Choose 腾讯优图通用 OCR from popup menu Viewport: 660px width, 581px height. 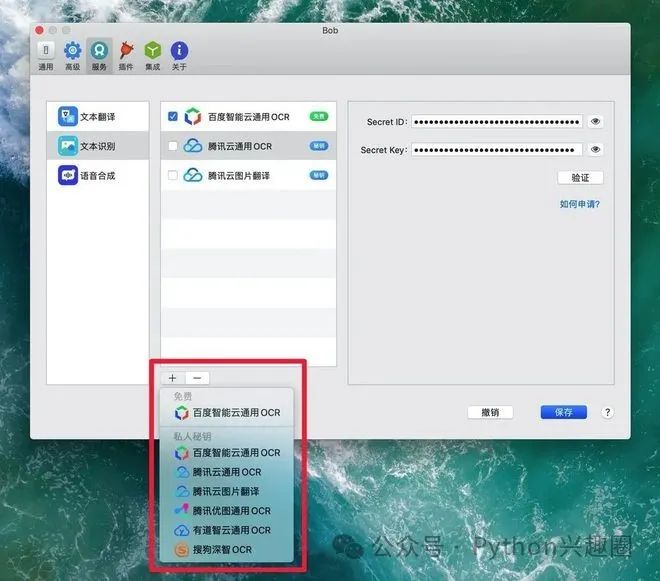point(227,511)
